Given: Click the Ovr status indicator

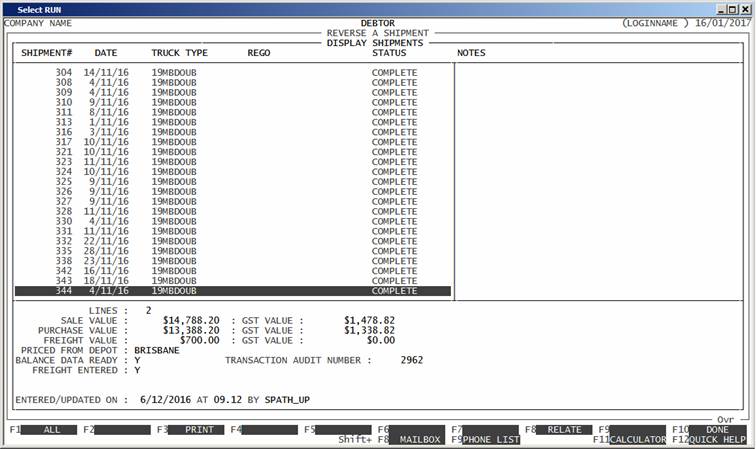Looking at the screenshot, I should coord(725,420).
